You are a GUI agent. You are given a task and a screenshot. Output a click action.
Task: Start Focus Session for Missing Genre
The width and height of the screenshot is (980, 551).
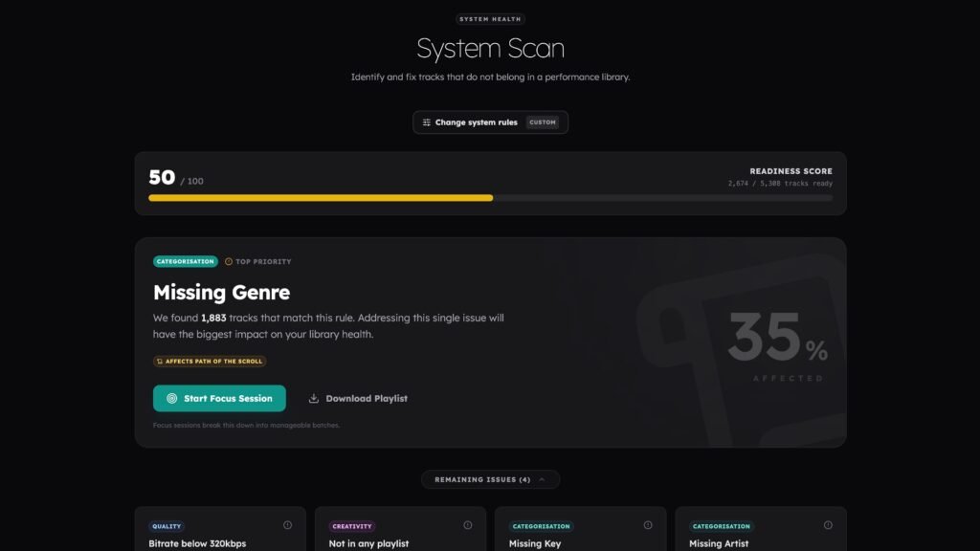(219, 399)
